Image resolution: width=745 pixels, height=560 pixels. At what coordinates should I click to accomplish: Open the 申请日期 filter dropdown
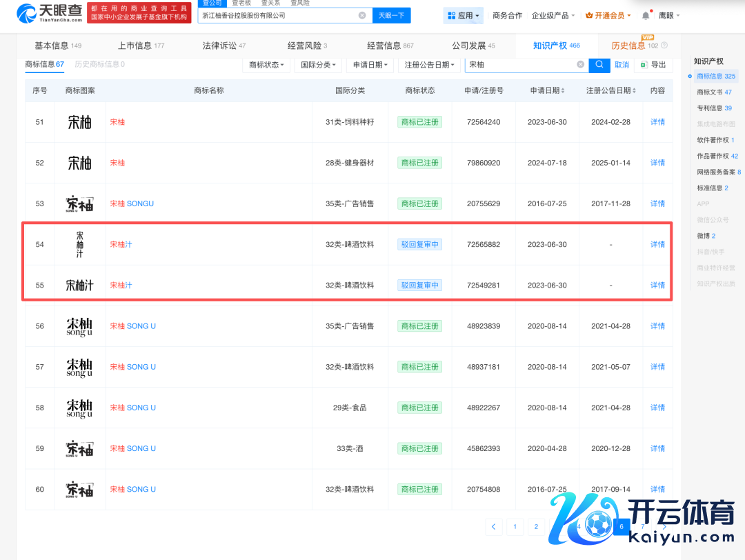(370, 65)
